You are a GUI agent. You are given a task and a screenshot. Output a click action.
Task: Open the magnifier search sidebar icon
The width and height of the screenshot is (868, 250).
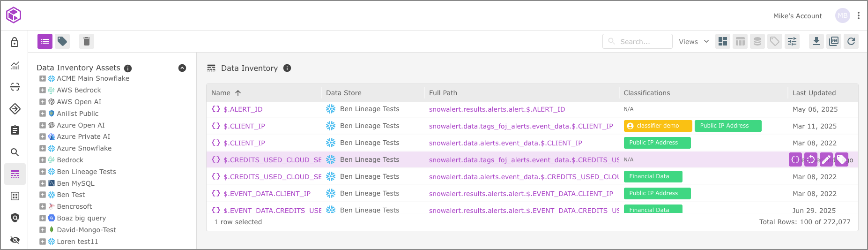pos(15,152)
